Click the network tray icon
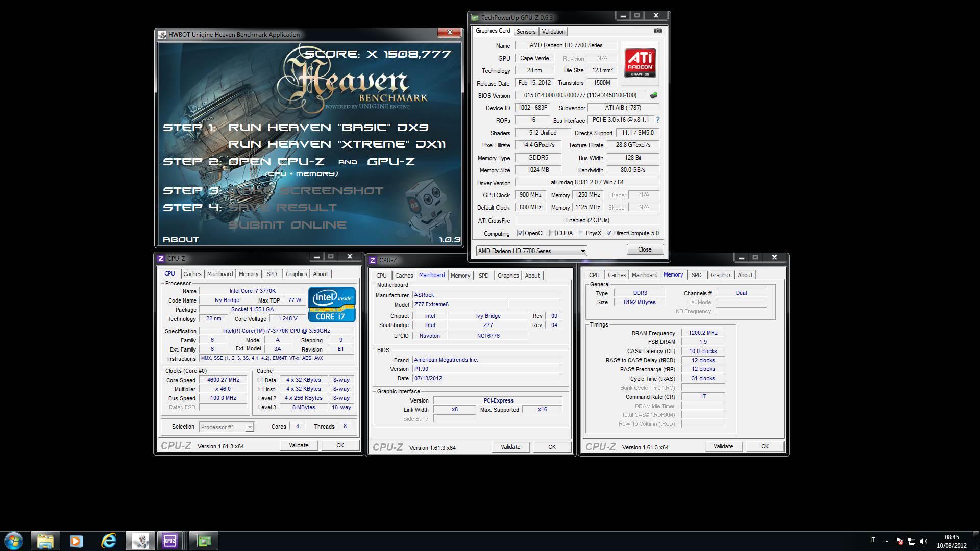The width and height of the screenshot is (980, 551). [x=912, y=541]
